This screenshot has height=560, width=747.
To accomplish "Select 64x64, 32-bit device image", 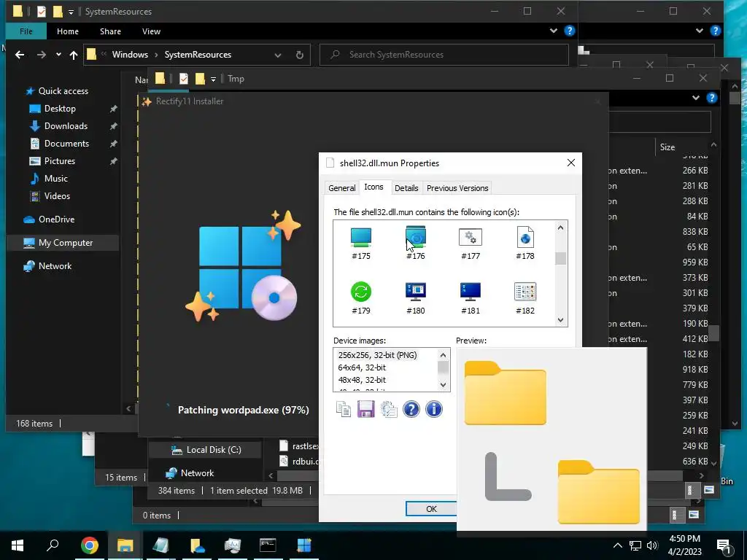I will [x=362, y=367].
